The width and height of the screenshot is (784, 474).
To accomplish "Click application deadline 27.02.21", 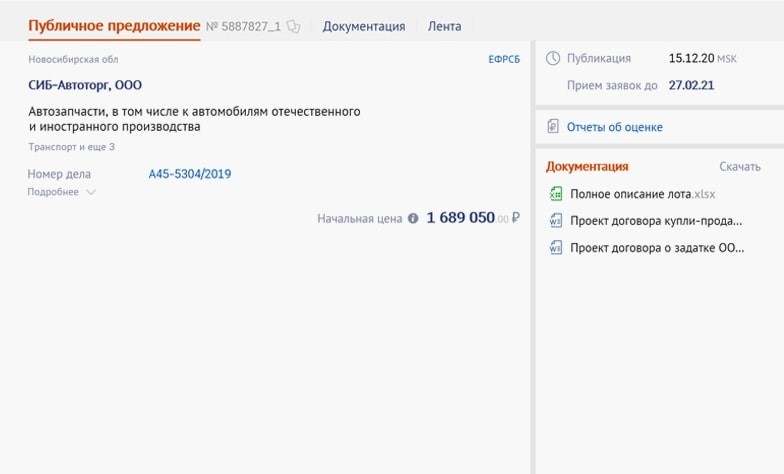I will point(692,85).
